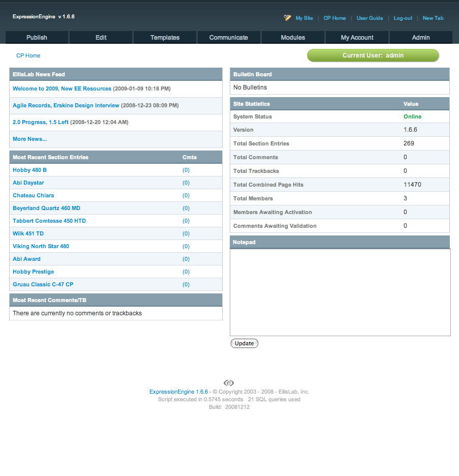The width and height of the screenshot is (459, 476).
Task: Open the Agile Records, Erskine Design Interview news
Action: point(66,105)
